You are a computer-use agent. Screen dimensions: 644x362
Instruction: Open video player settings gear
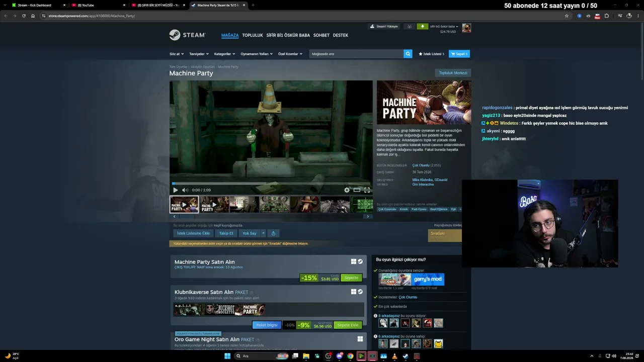(347, 190)
